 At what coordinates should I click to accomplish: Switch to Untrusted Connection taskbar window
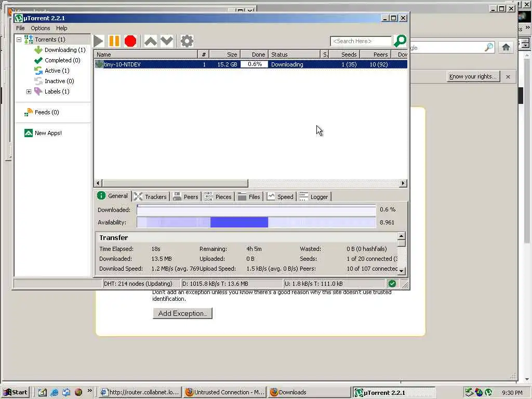[225, 392]
